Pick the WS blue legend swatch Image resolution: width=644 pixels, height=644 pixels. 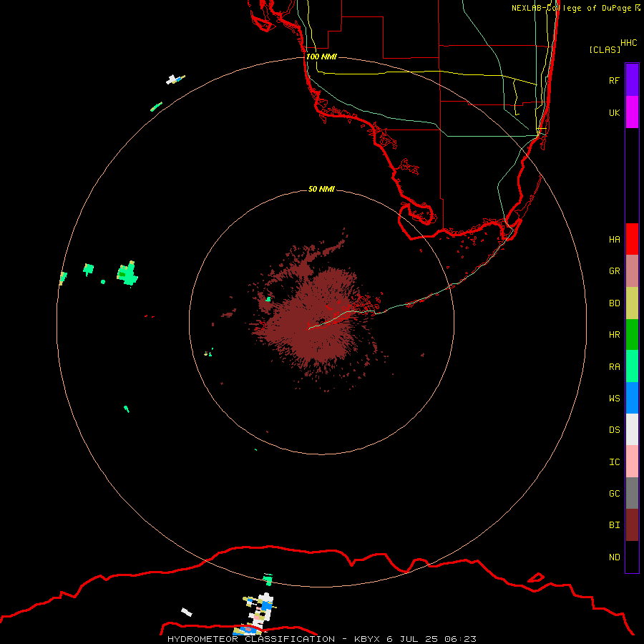[x=632, y=398]
